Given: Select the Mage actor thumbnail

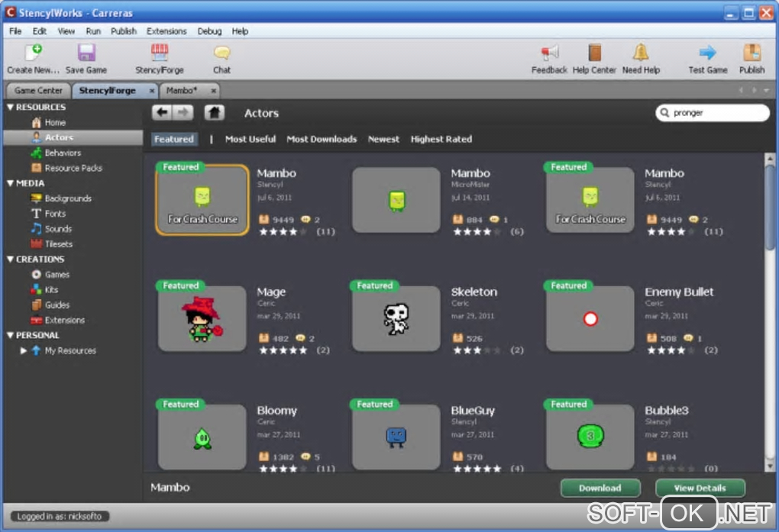Looking at the screenshot, I should (x=202, y=318).
